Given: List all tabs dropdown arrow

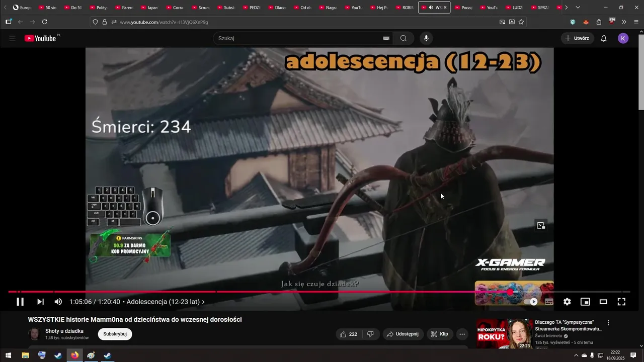Looking at the screenshot, I should [x=578, y=8].
